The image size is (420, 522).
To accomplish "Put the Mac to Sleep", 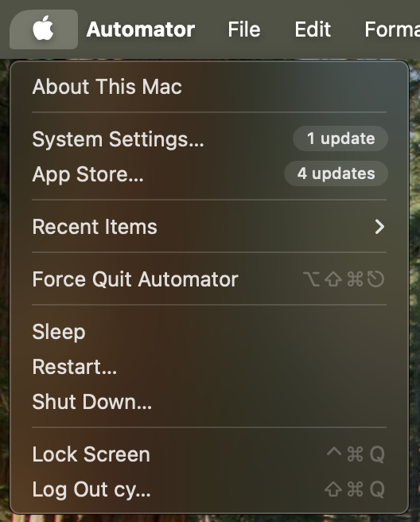I will (209, 332).
